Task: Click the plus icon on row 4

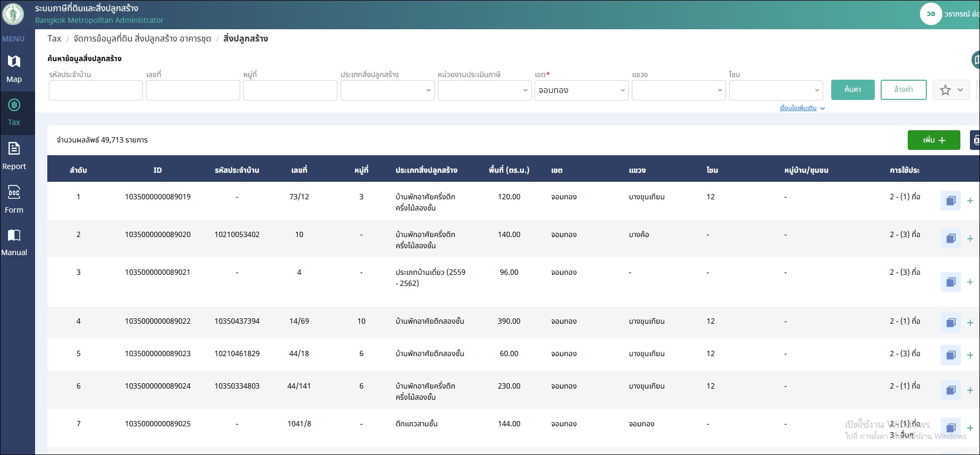Action: [970, 323]
